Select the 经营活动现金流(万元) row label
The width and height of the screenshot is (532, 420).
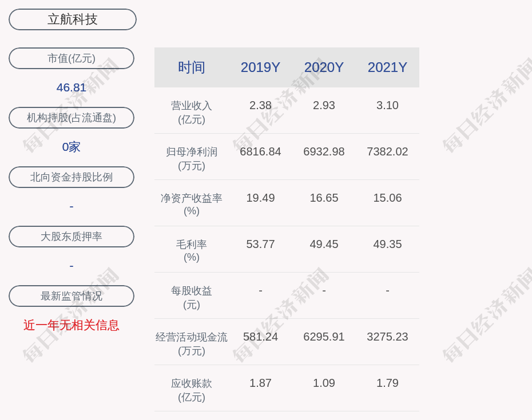pos(192,344)
